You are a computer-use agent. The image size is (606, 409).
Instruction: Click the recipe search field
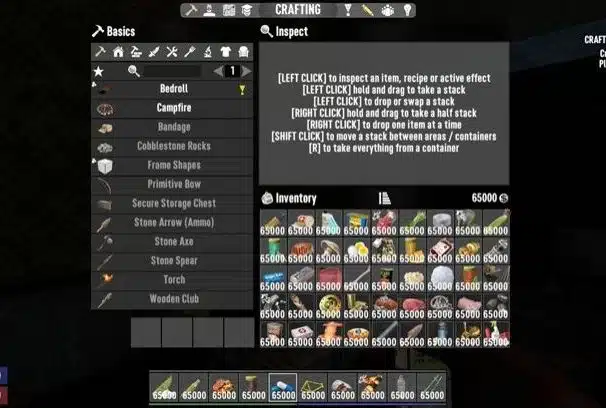[x=172, y=71]
